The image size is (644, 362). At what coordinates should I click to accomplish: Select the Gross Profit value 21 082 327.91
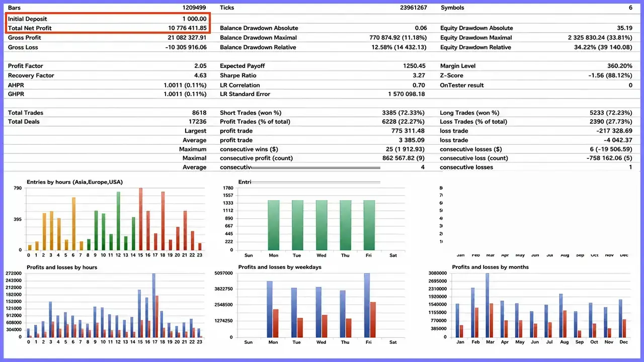coord(187,38)
